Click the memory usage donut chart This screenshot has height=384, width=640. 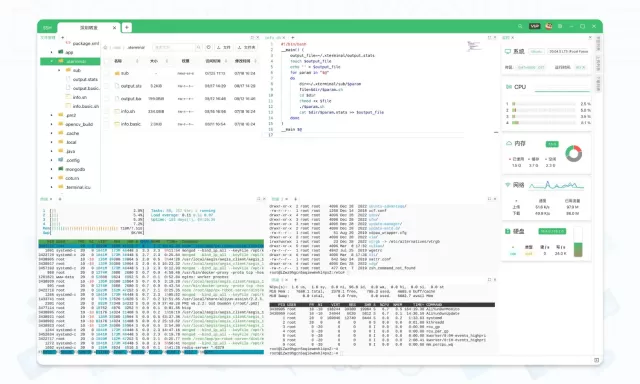point(573,153)
